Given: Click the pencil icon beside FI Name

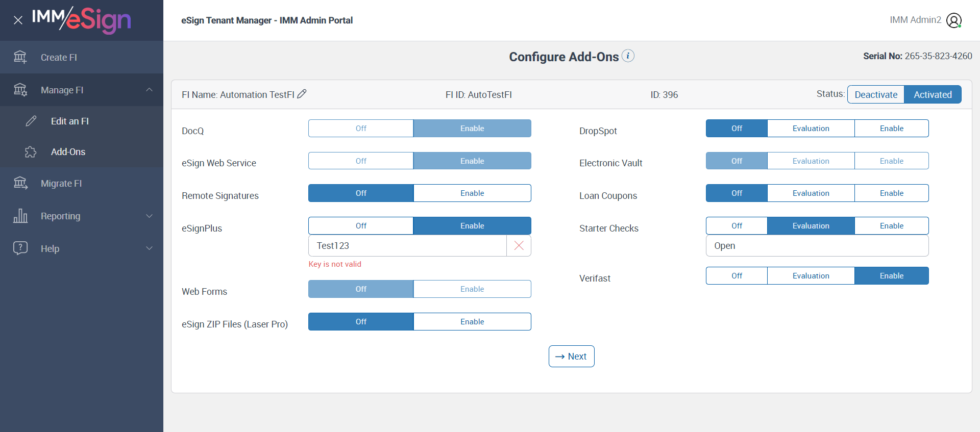Looking at the screenshot, I should 302,94.
